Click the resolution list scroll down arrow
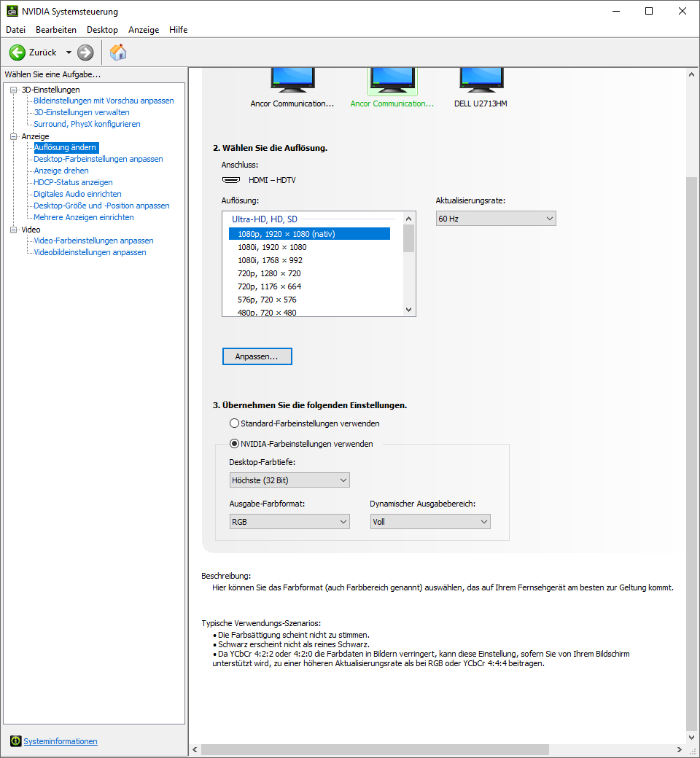The width and height of the screenshot is (700, 758). [409, 309]
